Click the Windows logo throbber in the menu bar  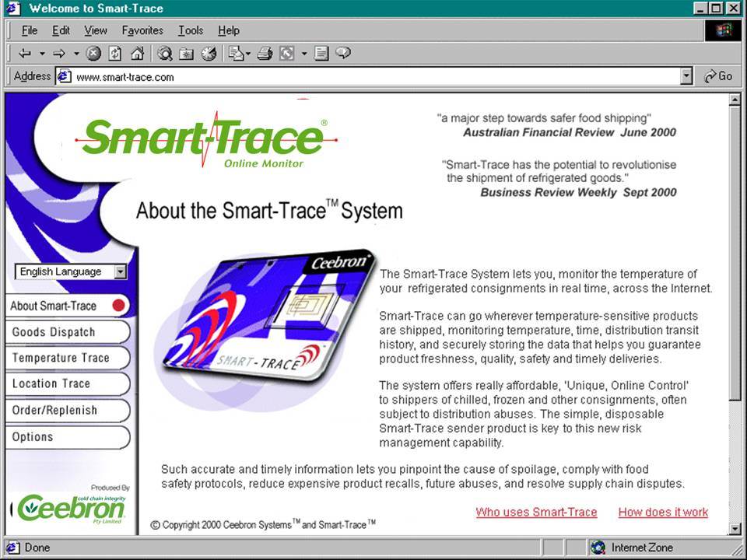click(723, 30)
